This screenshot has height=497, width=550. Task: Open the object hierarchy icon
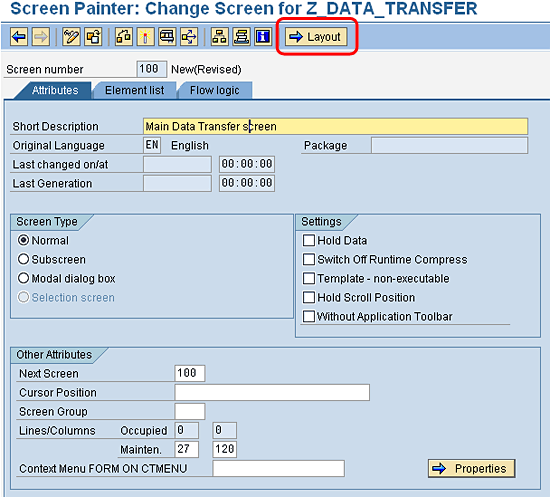pyautogui.click(x=220, y=37)
